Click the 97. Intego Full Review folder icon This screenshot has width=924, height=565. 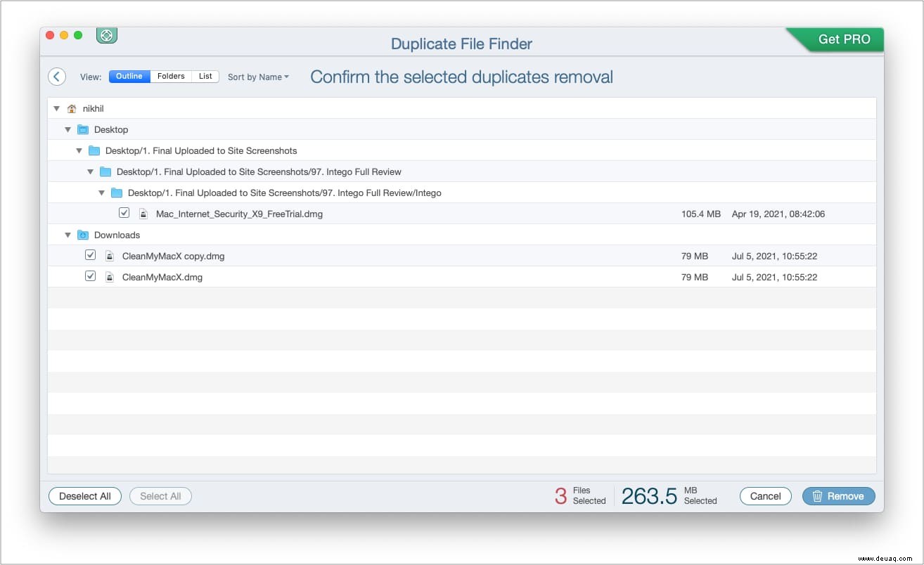pyautogui.click(x=105, y=172)
